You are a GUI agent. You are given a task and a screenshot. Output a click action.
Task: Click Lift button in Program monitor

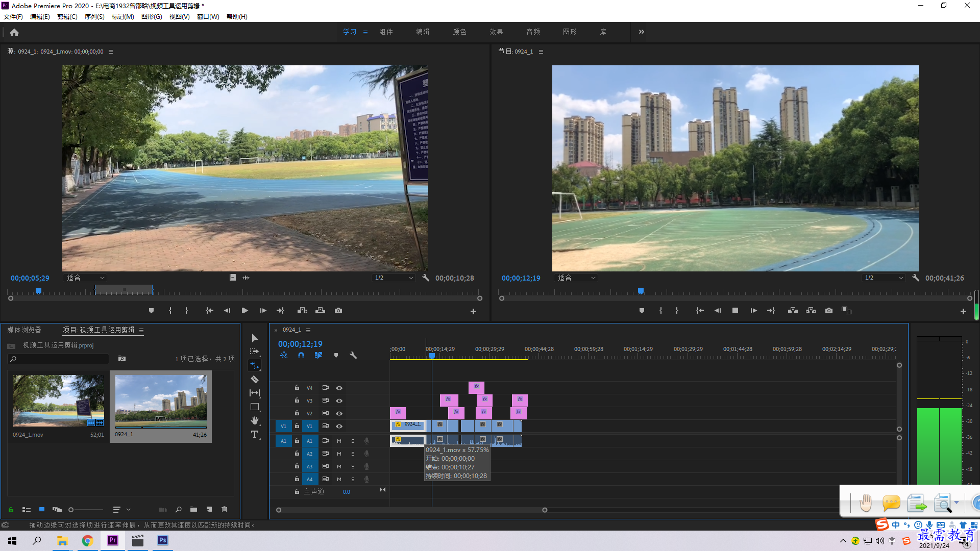point(793,310)
